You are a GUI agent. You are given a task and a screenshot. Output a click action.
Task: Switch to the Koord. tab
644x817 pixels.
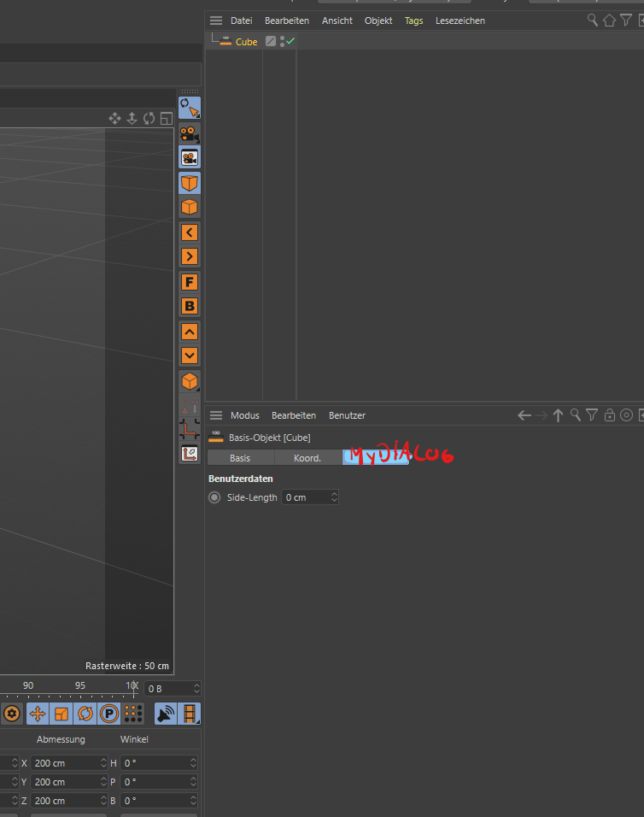[307, 458]
